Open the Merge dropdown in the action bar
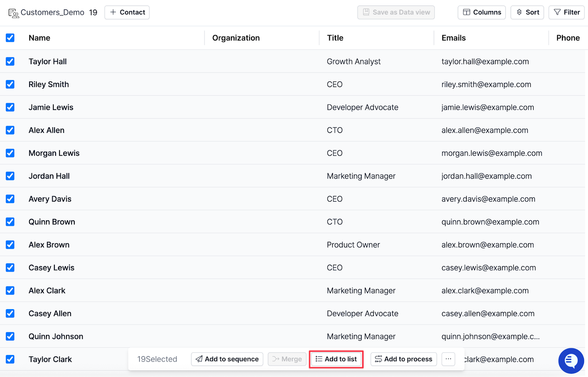 [x=287, y=359]
